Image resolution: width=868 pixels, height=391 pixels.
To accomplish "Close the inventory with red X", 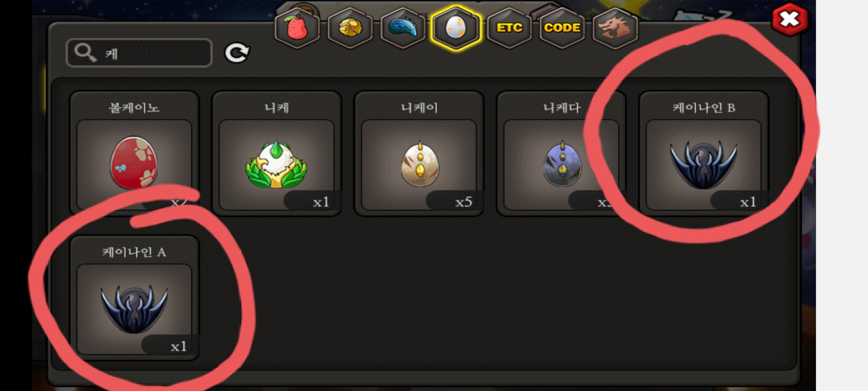I will pos(790,19).
